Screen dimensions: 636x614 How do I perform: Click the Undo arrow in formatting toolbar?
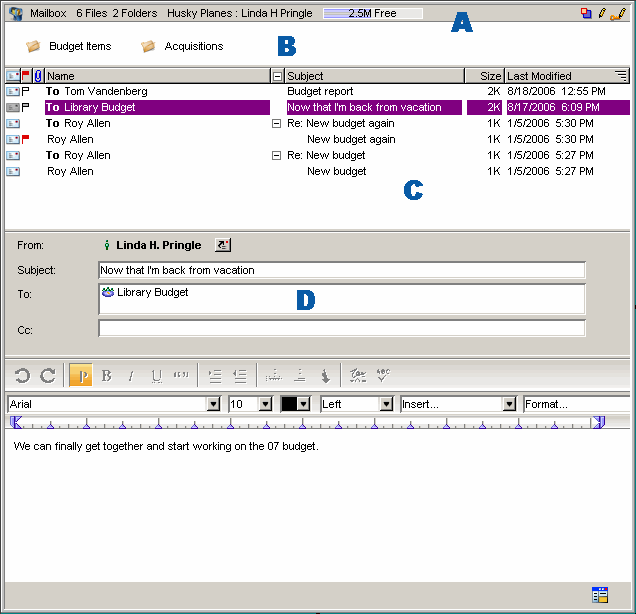22,376
